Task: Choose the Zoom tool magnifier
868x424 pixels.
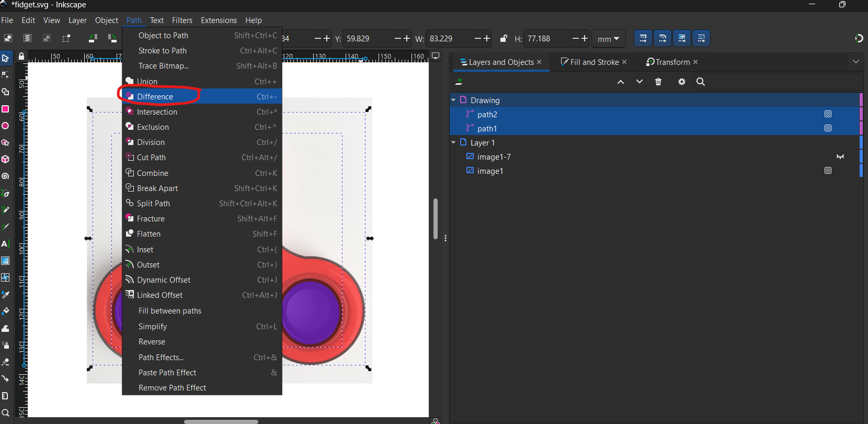Action: click(5, 412)
